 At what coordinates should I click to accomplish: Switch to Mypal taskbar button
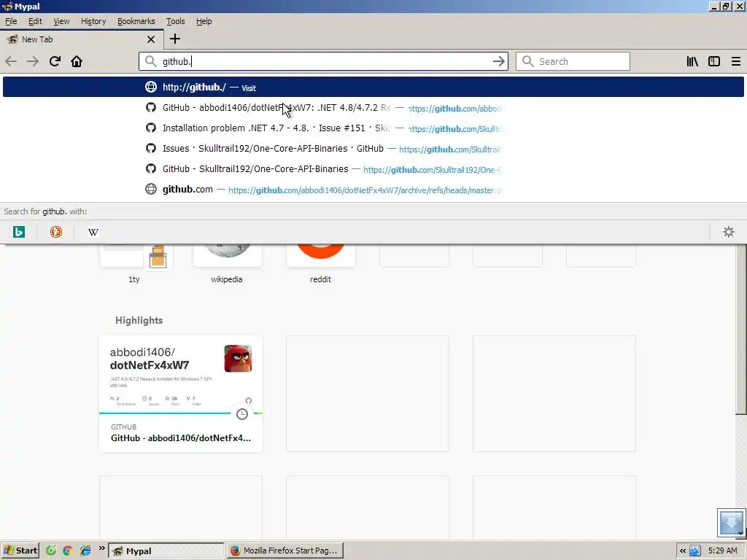point(166,551)
